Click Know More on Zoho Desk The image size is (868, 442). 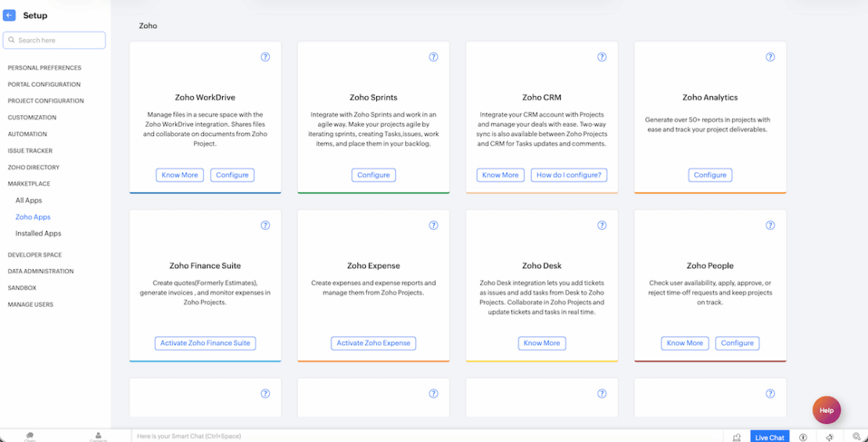[x=542, y=343]
